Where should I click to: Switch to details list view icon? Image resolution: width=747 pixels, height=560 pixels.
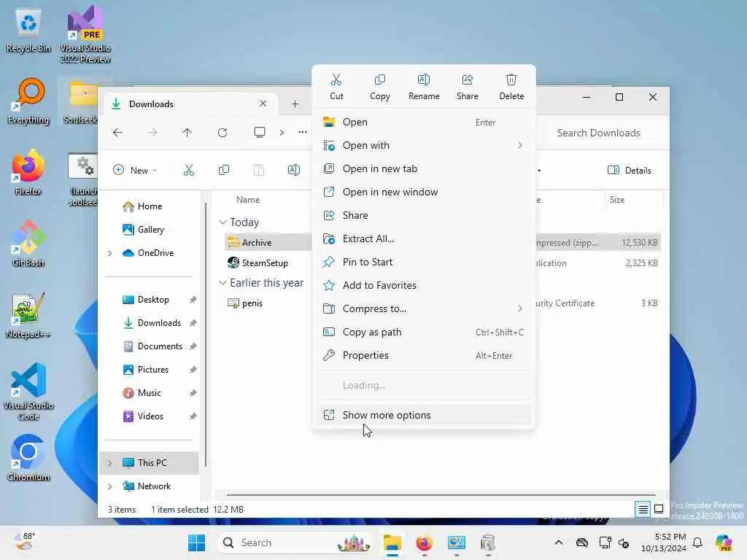[x=643, y=510]
